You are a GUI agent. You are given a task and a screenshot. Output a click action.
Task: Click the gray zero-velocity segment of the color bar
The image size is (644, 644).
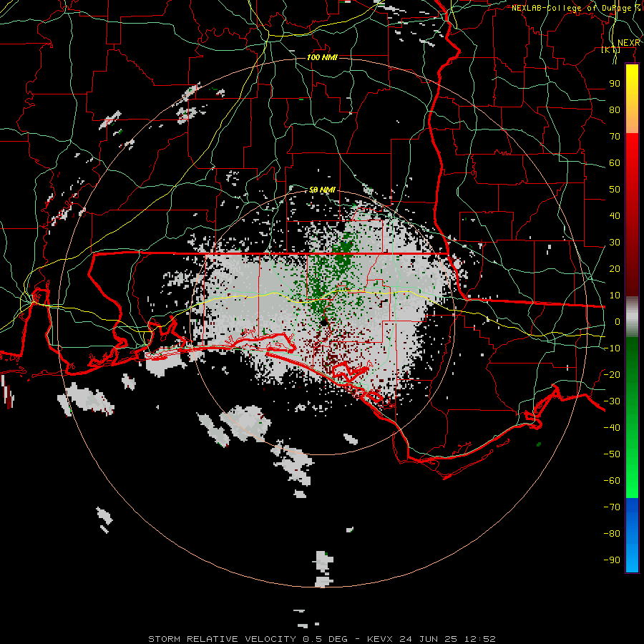(x=632, y=316)
